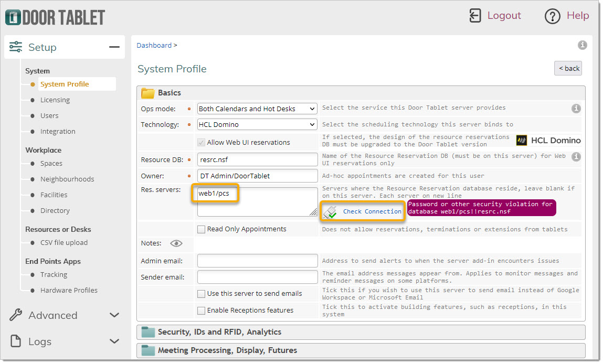Viewport: 603px width, 364px height.
Task: Toggle the Notes eye visibility icon
Action: pos(177,244)
